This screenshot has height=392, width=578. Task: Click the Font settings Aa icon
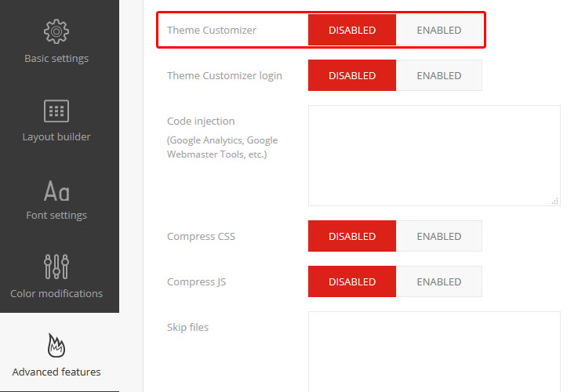click(x=56, y=191)
